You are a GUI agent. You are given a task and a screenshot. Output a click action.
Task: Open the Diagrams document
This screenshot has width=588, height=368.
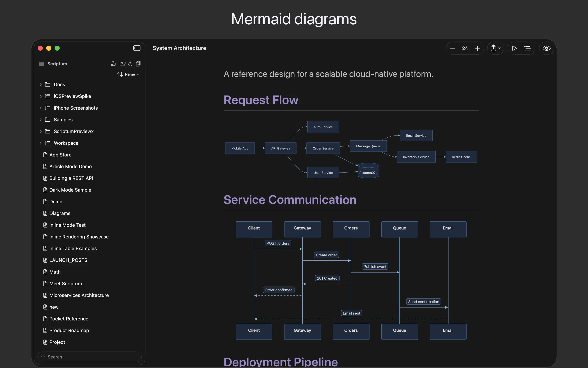[89, 213]
